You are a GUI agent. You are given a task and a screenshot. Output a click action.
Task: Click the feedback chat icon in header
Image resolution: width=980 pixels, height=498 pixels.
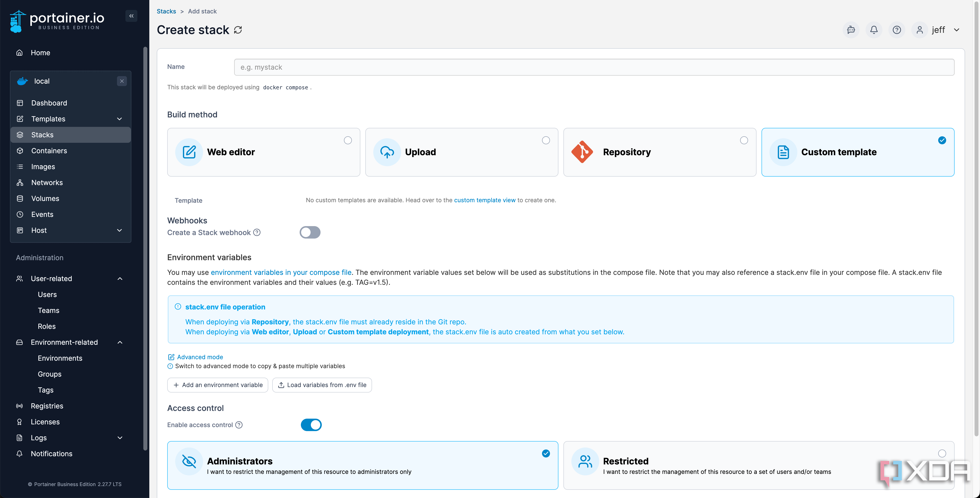tap(851, 30)
